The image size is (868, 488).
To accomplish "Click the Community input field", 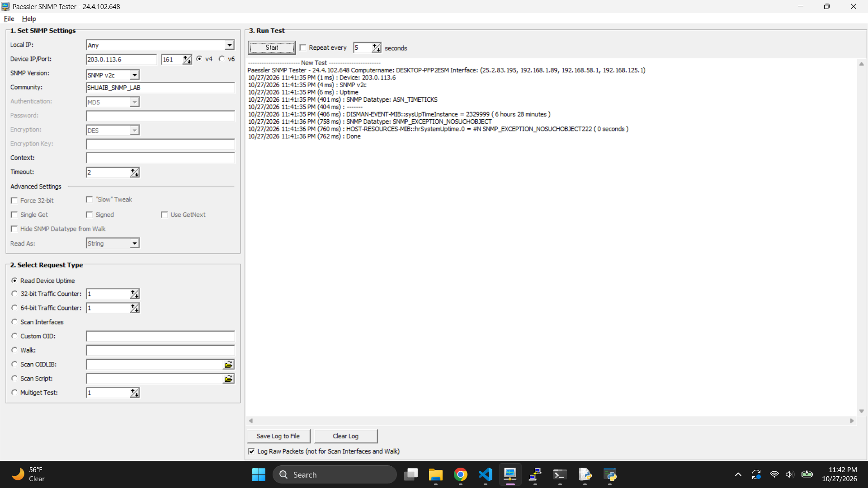I will (160, 88).
